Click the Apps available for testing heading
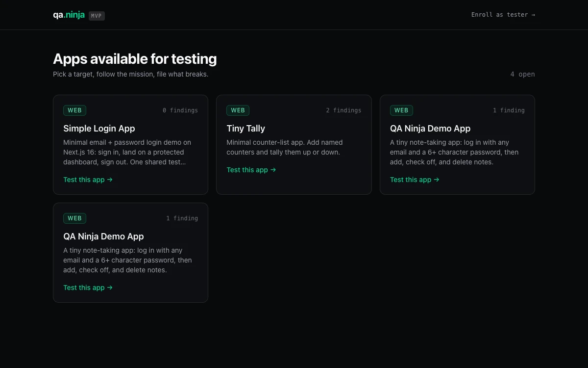This screenshot has height=368, width=588. coord(135,59)
